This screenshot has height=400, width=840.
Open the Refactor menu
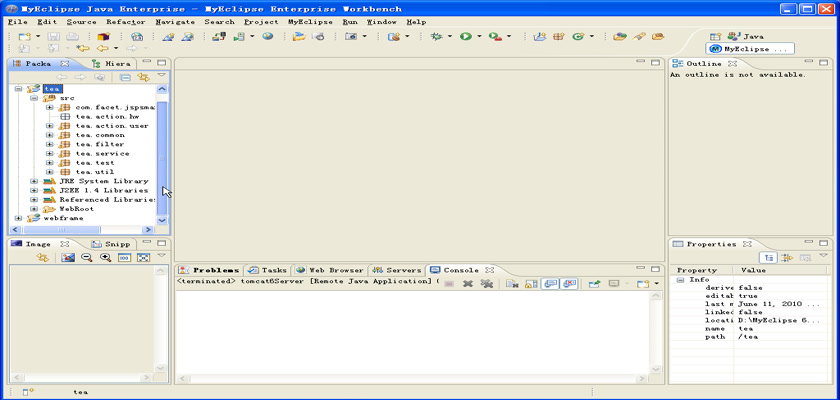point(125,22)
